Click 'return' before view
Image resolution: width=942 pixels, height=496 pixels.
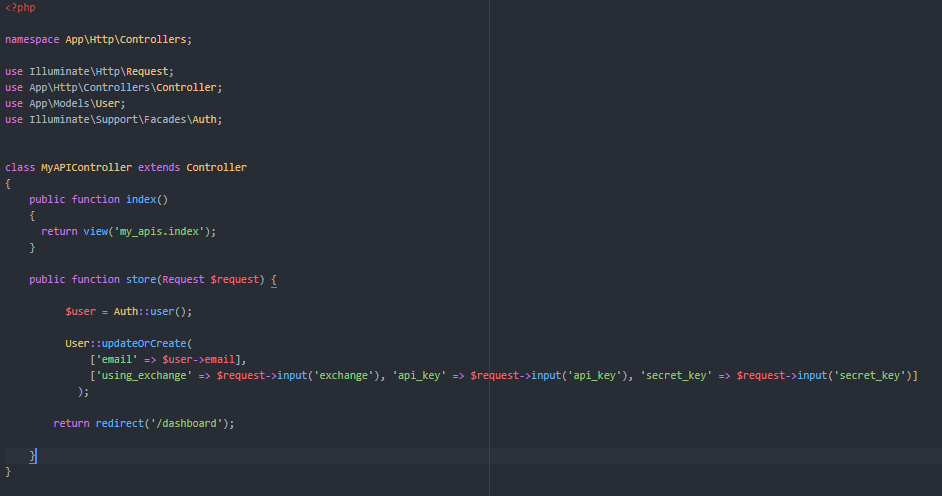point(59,231)
